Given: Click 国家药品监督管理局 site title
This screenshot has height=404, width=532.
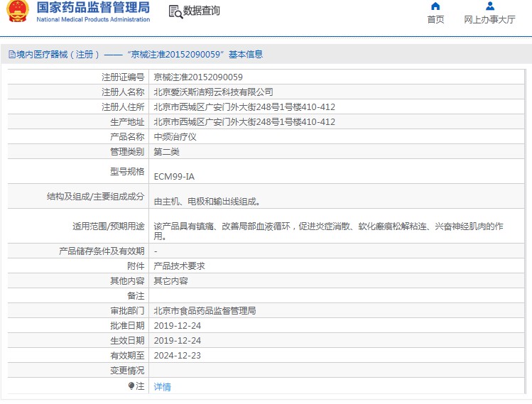Looking at the screenshot, I should coord(93,8).
